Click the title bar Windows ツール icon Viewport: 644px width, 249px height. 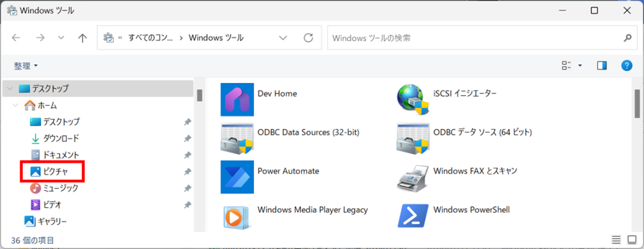13,11
